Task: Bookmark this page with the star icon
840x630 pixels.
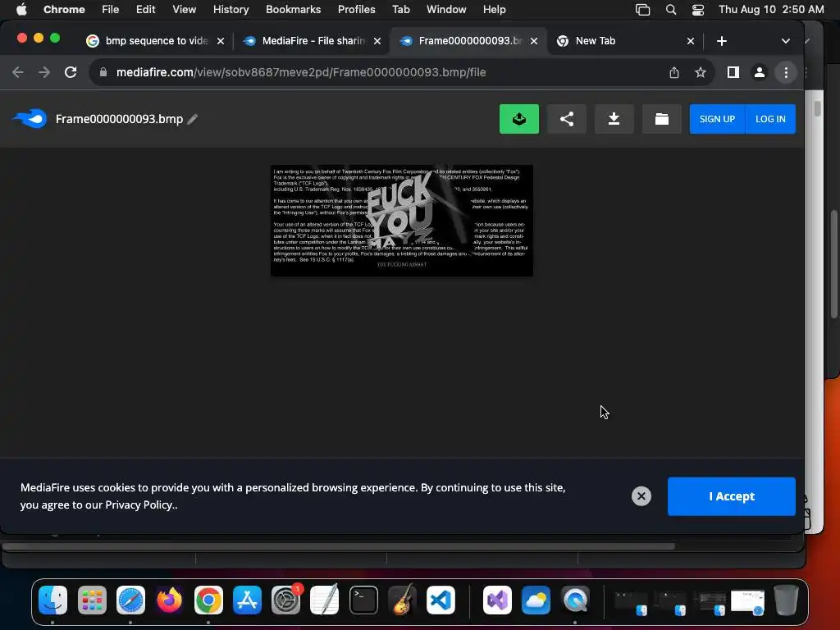Action: [x=701, y=72]
